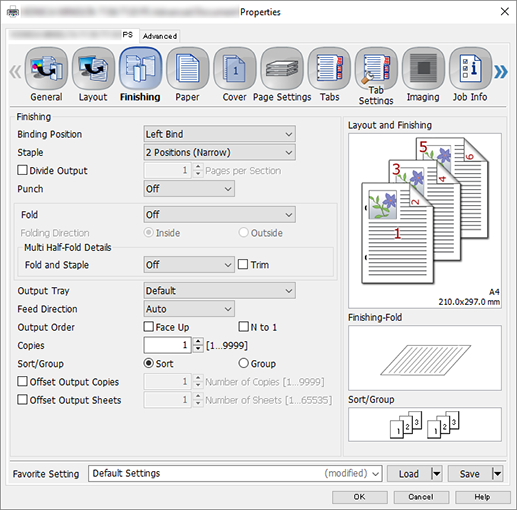Open the General settings icon
This screenshot has height=510, width=517.
(46, 69)
